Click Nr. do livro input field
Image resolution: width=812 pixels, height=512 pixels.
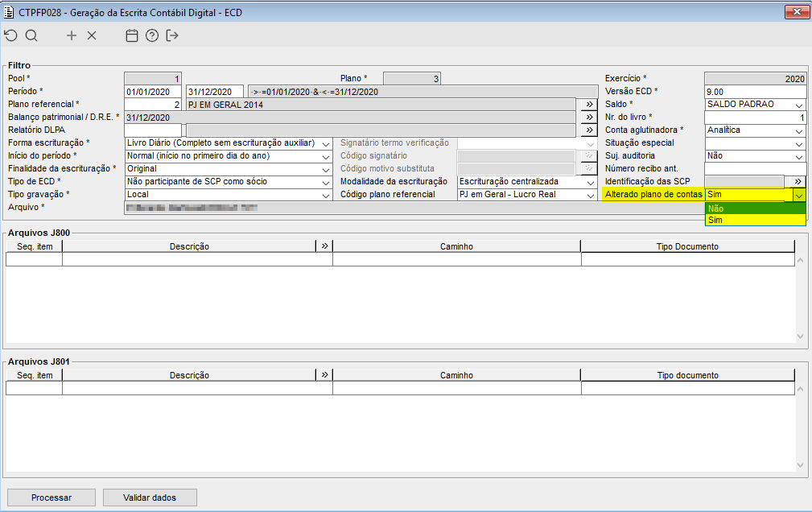[755, 117]
